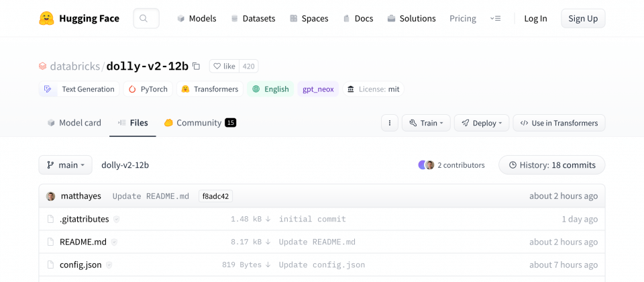Open the databricks organization link
The height and width of the screenshot is (282, 644).
tap(74, 66)
